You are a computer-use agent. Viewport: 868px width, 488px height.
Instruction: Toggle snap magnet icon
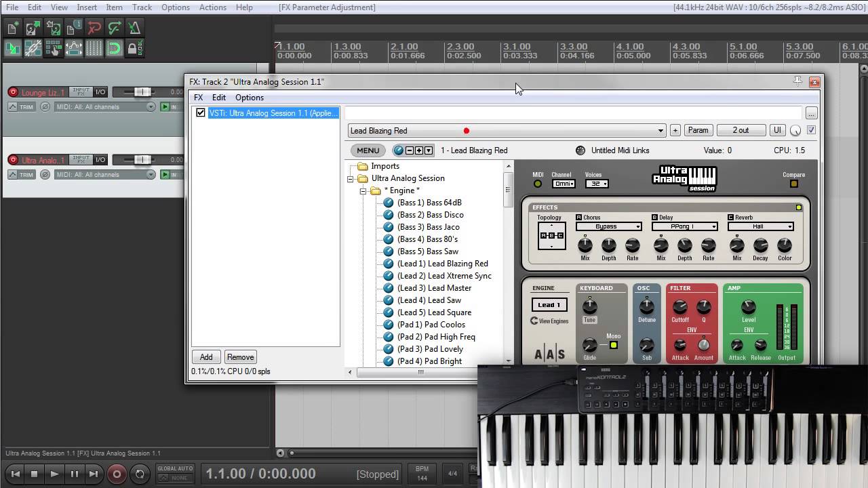115,48
